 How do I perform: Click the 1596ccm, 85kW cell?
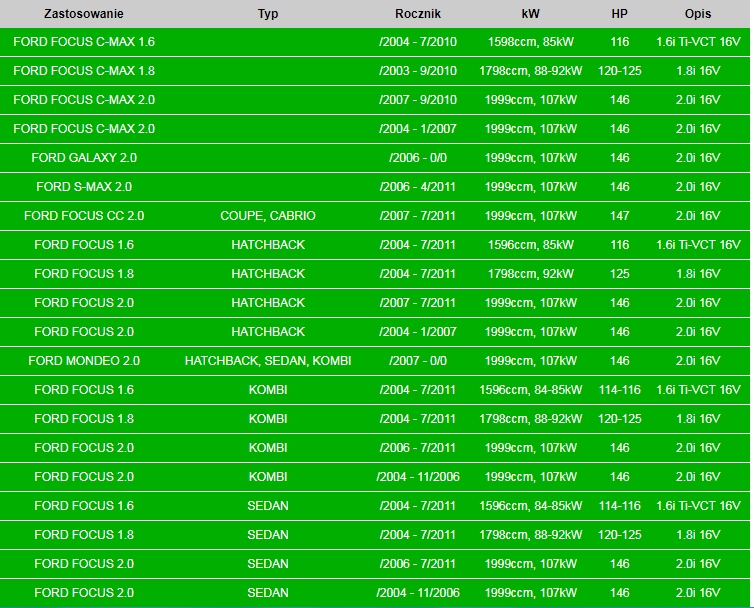coord(530,245)
